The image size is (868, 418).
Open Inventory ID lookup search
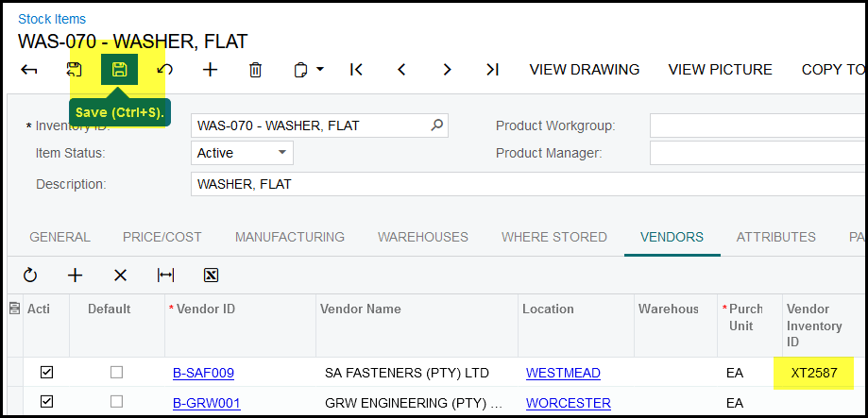coord(436,125)
